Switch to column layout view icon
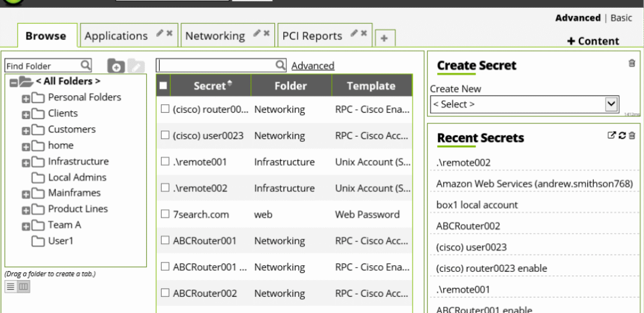The width and height of the screenshot is (644, 313). point(23,287)
